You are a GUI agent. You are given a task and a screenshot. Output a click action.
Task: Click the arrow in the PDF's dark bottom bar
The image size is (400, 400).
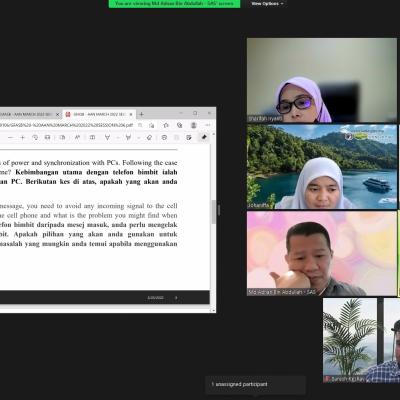coord(176,298)
